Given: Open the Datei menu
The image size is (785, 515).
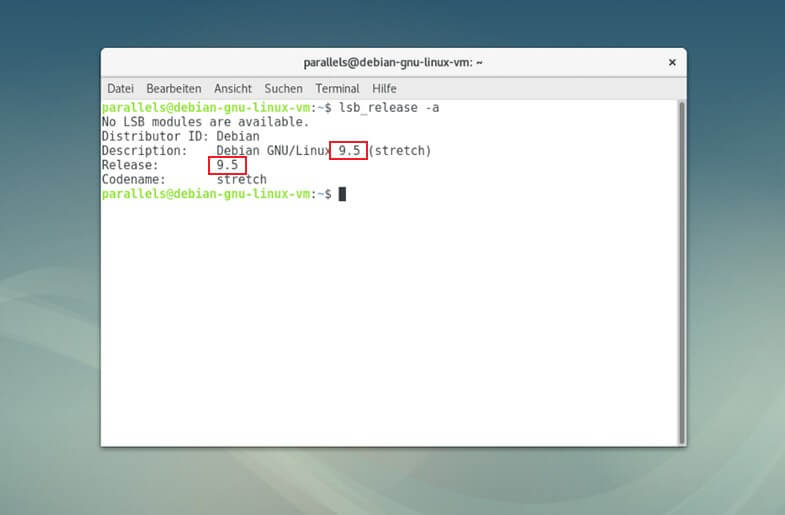Looking at the screenshot, I should (120, 89).
